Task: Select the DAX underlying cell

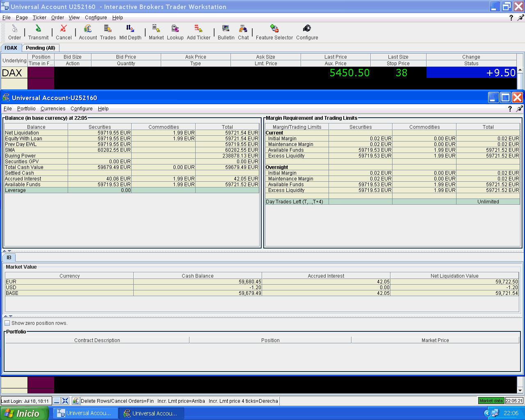Action: click(14, 73)
